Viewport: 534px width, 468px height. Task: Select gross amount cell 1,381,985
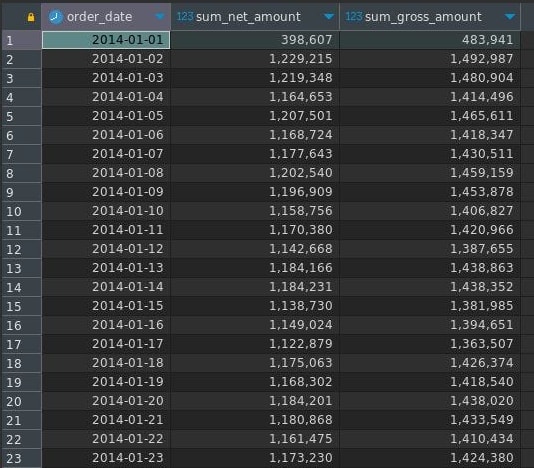tap(430, 306)
